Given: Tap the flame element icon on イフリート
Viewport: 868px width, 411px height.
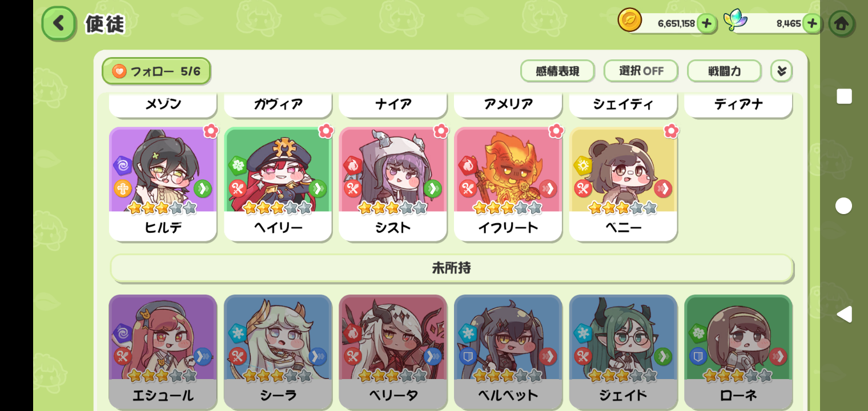Looking at the screenshot, I should (468, 166).
